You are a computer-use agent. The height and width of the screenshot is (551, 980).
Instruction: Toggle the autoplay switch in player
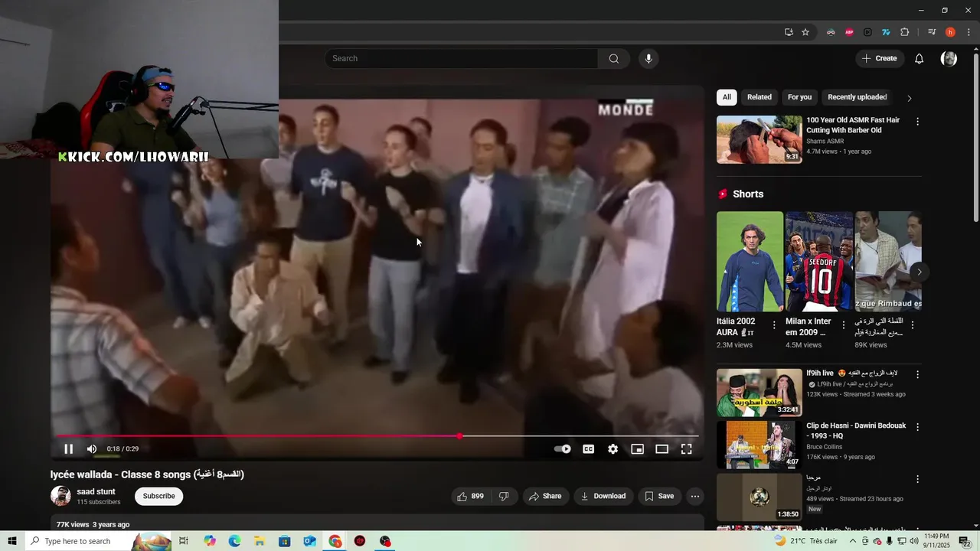(563, 449)
